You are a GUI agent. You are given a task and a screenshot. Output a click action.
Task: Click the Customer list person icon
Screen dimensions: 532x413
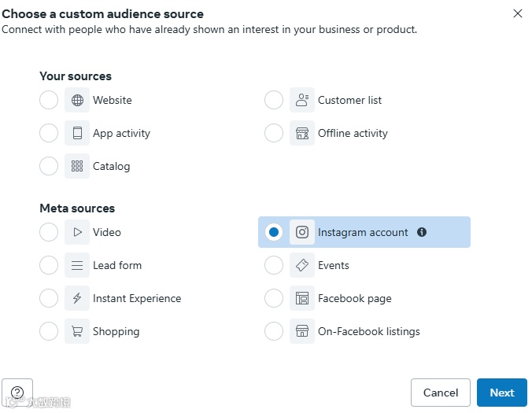tap(302, 101)
